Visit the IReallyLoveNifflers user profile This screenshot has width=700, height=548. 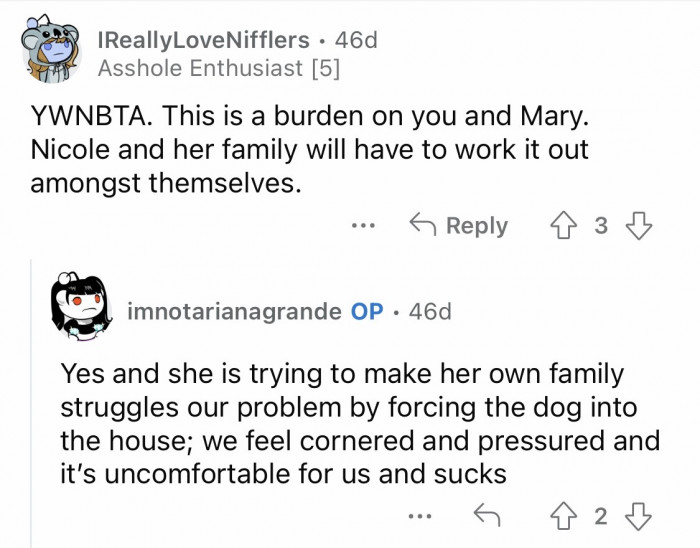click(203, 40)
